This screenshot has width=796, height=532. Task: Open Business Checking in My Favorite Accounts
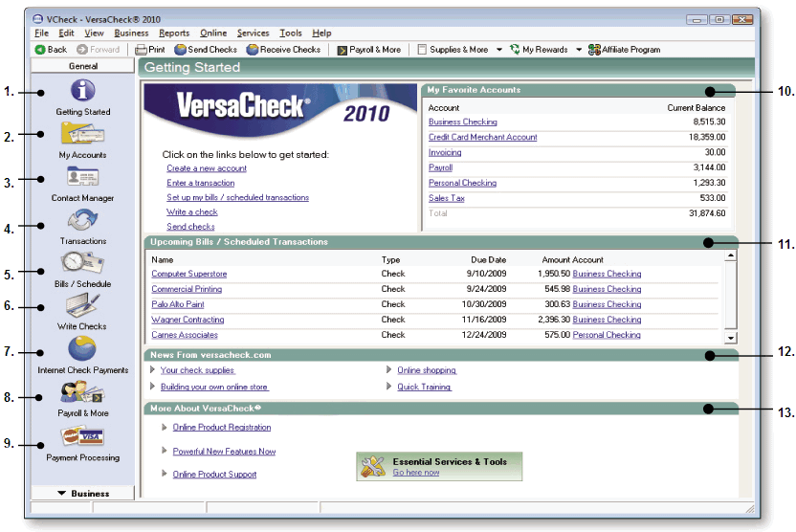462,122
